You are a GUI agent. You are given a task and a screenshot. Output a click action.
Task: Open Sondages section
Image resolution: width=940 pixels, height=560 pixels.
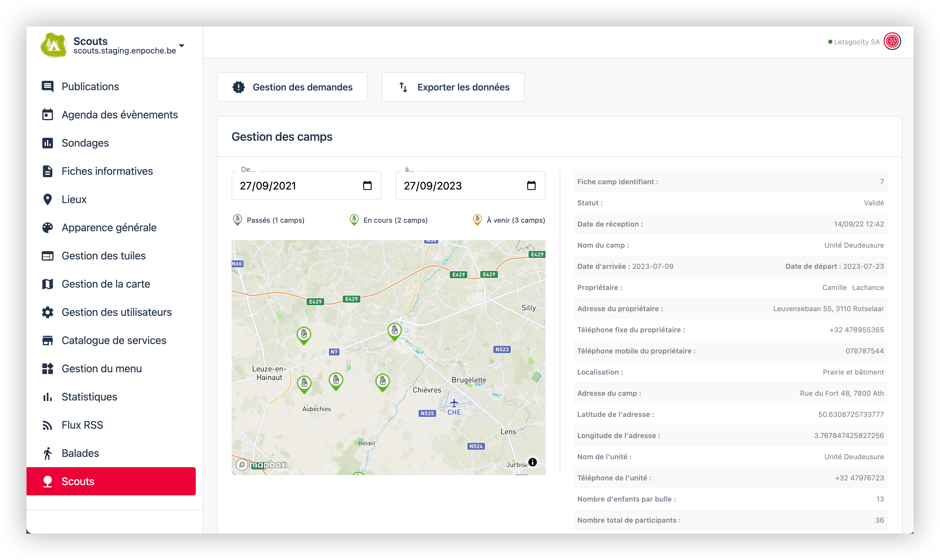[85, 143]
